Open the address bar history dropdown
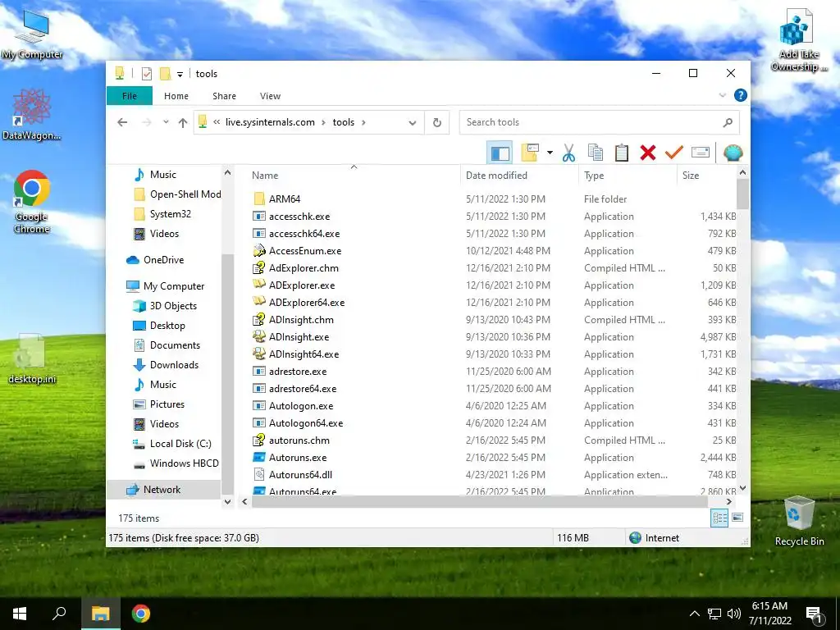Image resolution: width=840 pixels, height=630 pixels. click(x=412, y=123)
